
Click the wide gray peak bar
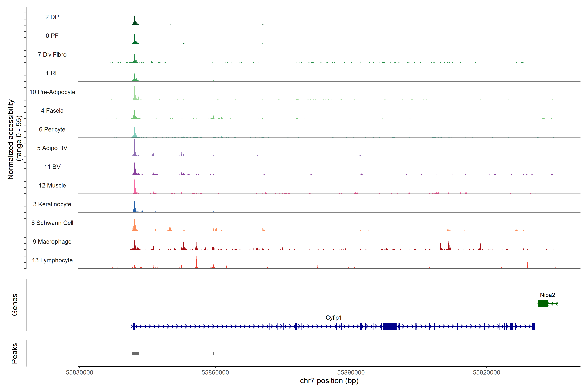coord(136,353)
